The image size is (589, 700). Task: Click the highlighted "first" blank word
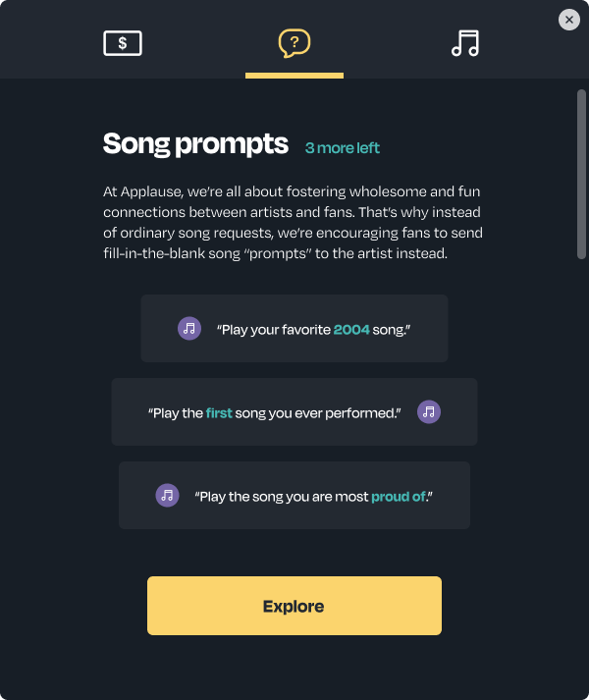(219, 413)
